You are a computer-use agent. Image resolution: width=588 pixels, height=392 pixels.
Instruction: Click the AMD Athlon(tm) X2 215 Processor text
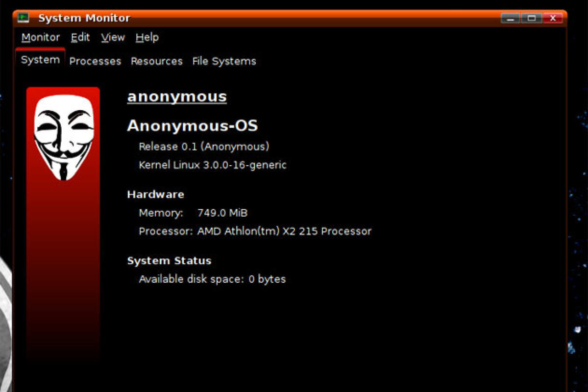[284, 231]
